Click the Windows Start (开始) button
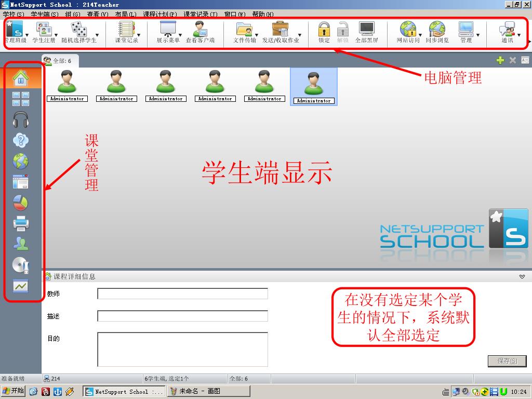532x399 pixels. [x=13, y=391]
